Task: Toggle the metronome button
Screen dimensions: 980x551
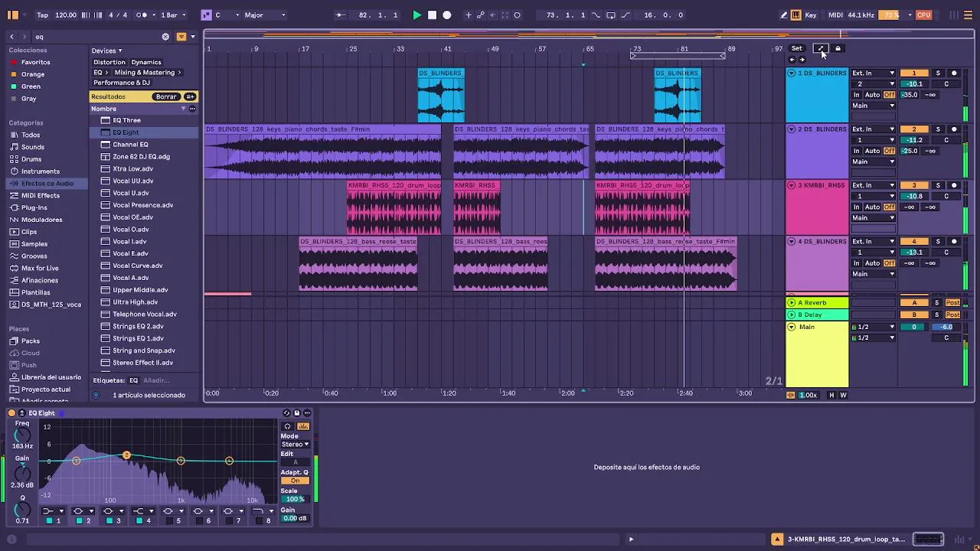Action: pyautogui.click(x=142, y=15)
